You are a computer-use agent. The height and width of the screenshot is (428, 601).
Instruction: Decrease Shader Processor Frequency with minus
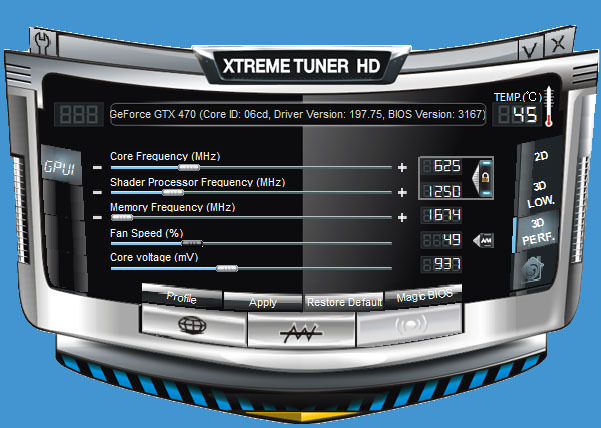pyautogui.click(x=98, y=192)
